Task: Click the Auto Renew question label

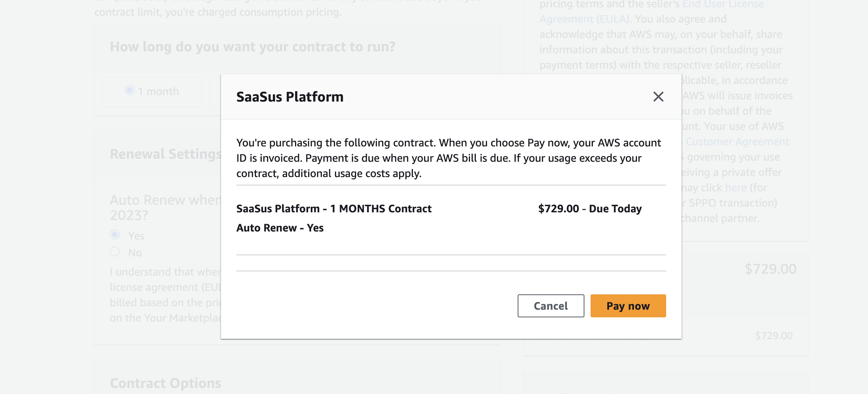Action: [x=165, y=207]
